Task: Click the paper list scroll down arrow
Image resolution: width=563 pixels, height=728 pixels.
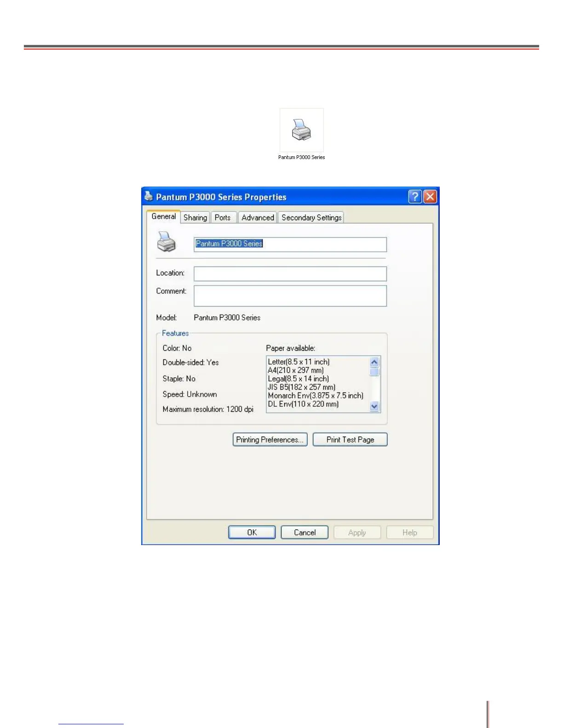Action: click(374, 406)
